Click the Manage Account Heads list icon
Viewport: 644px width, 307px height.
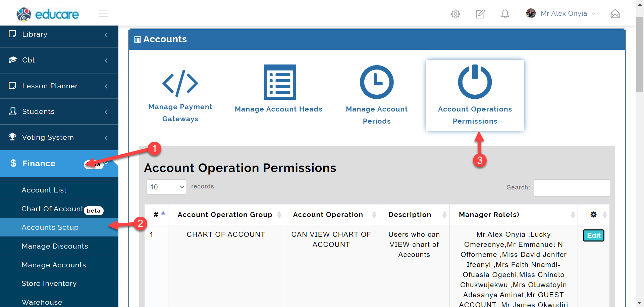[280, 82]
